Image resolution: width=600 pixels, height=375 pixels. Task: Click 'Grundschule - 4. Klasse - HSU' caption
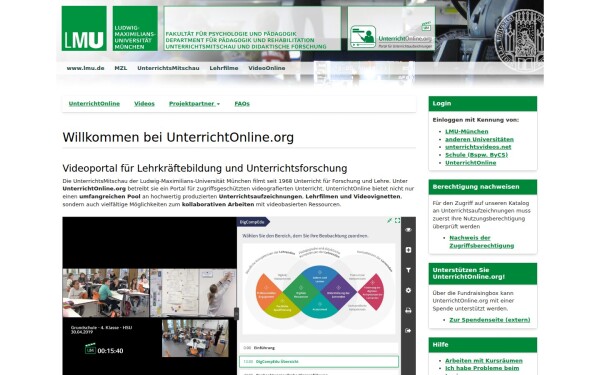point(101,328)
